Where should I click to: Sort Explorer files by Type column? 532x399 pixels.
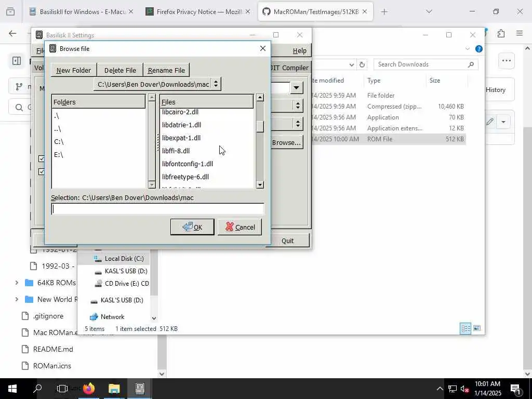[396, 81]
